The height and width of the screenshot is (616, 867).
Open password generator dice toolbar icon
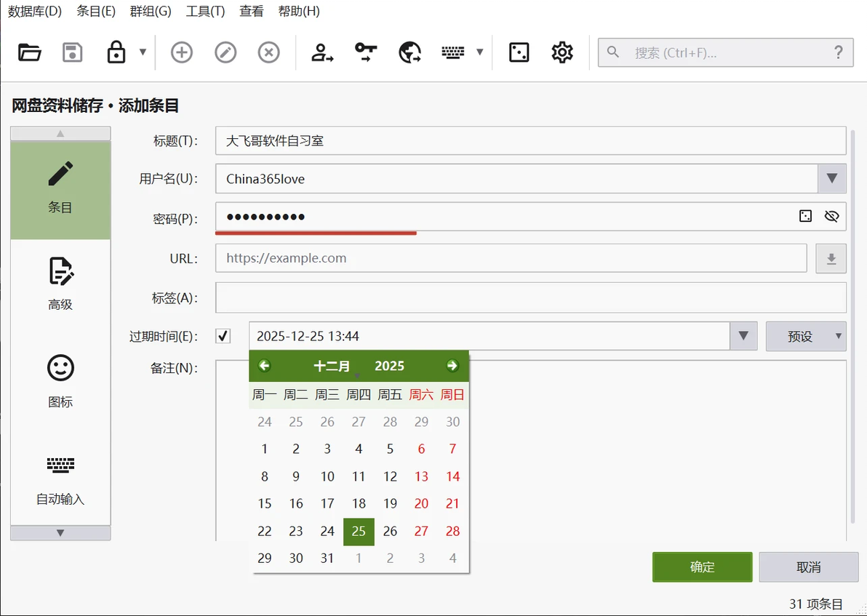pyautogui.click(x=519, y=52)
